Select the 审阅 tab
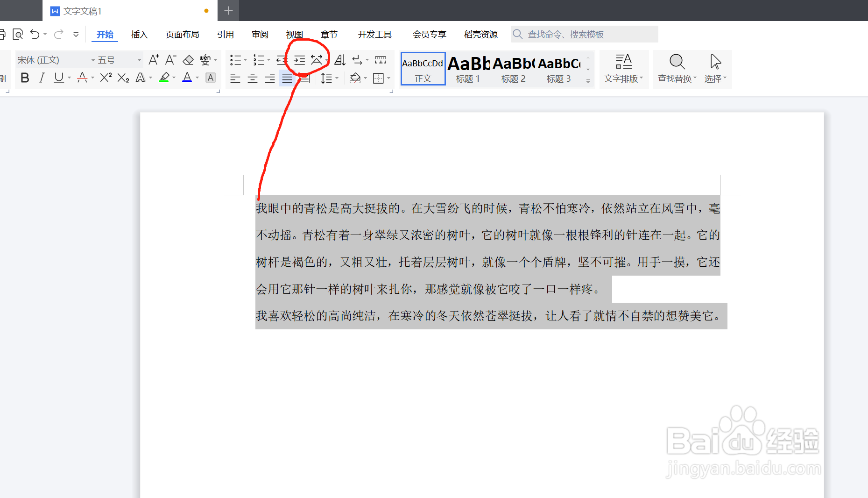Image resolution: width=868 pixels, height=498 pixels. click(x=260, y=35)
